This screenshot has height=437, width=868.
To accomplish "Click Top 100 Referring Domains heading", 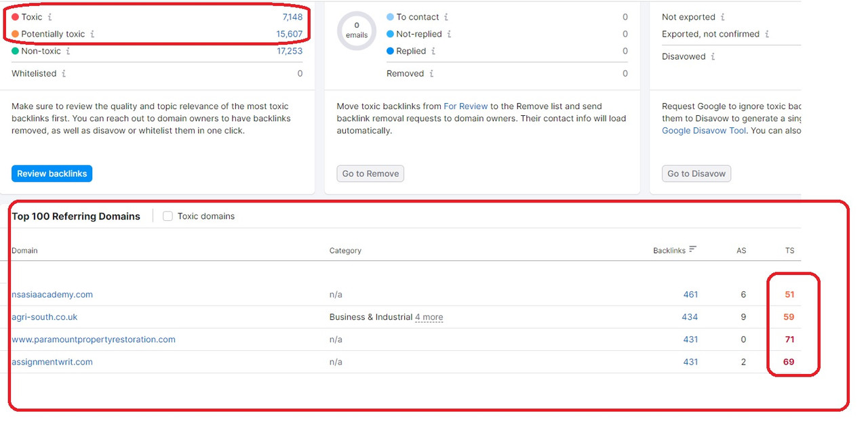I will 76,216.
